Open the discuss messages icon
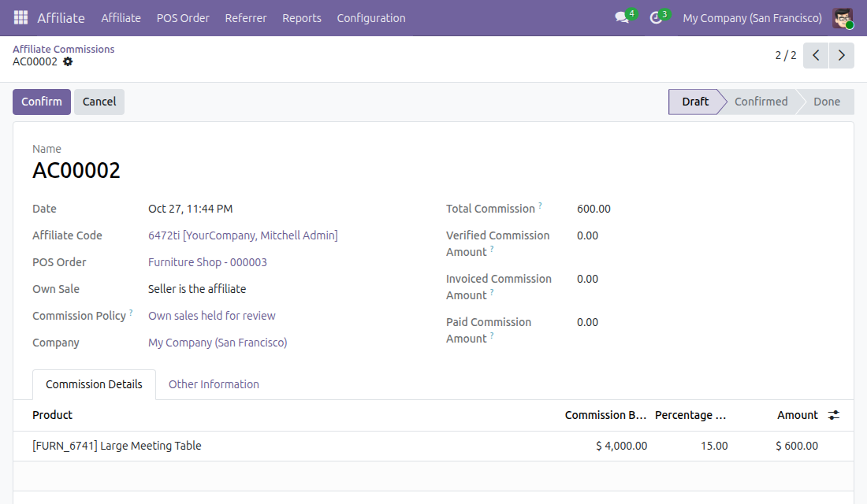Image resolution: width=867 pixels, height=504 pixels. (623, 17)
